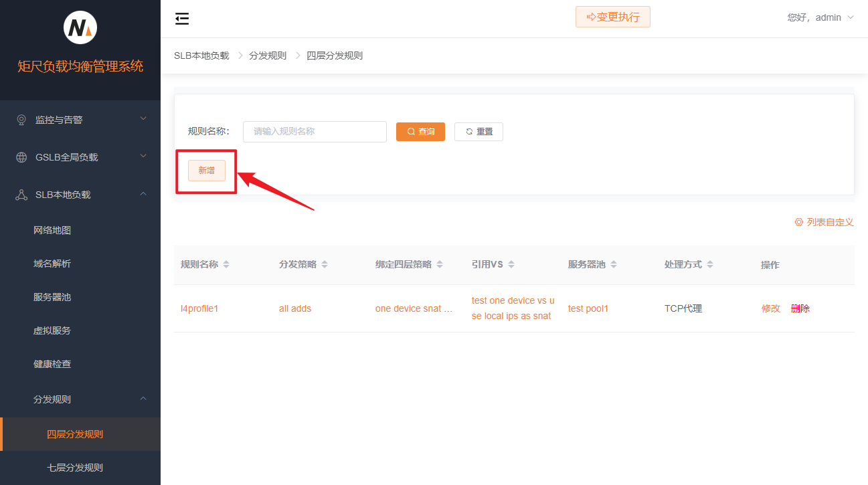Sort by 处理方式 column sort icon
Image resolution: width=868 pixels, height=485 pixels.
pyautogui.click(x=710, y=265)
